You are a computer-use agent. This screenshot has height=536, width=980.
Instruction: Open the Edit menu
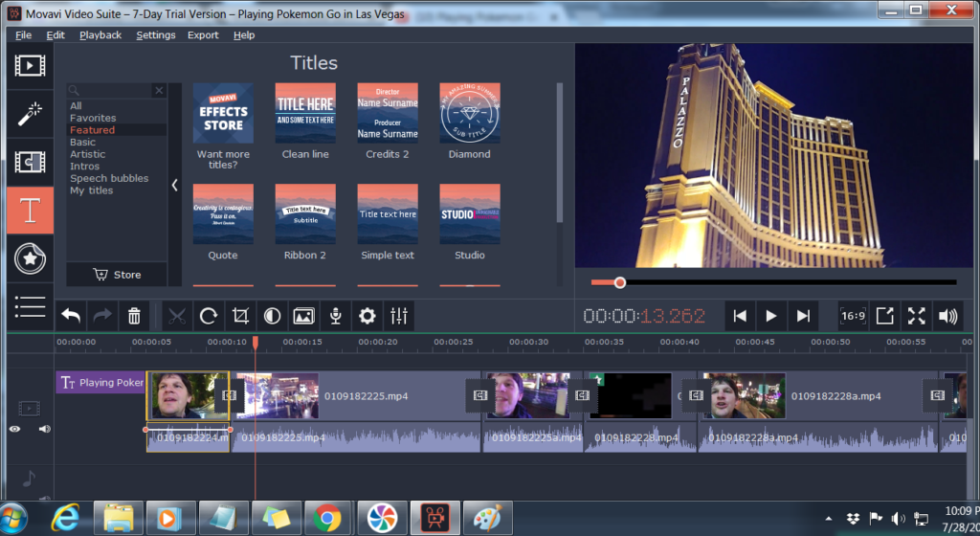click(55, 35)
